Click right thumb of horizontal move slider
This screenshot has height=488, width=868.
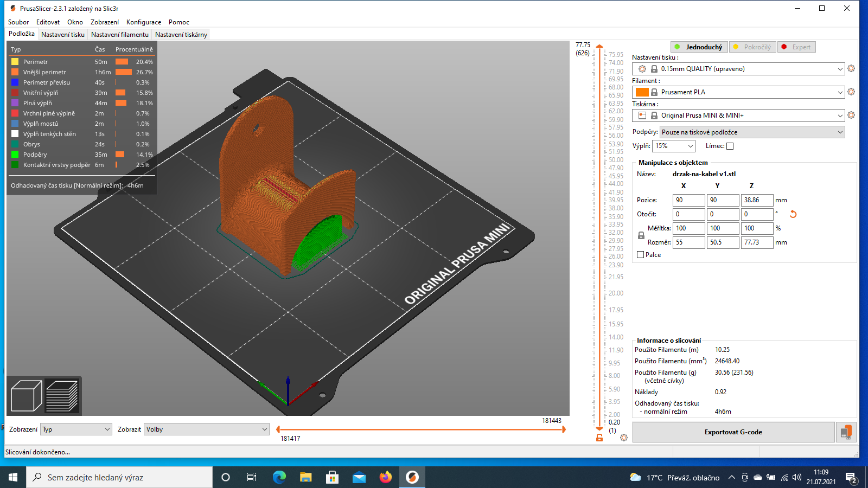click(x=564, y=429)
